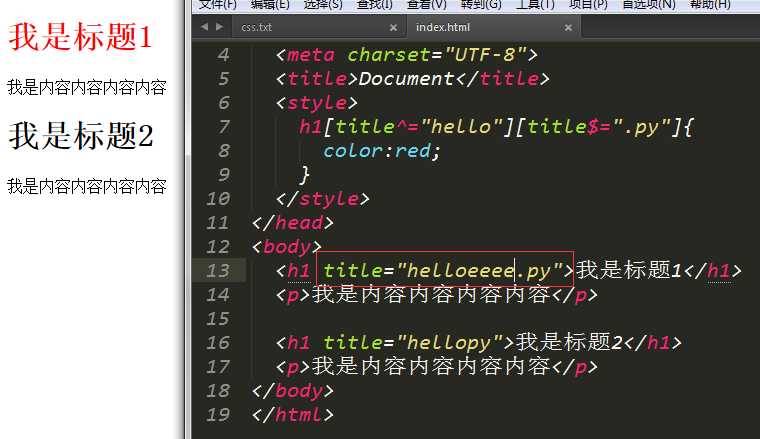Click the tab scroll right arrow
The width and height of the screenshot is (760, 439).
pyautogui.click(x=220, y=27)
